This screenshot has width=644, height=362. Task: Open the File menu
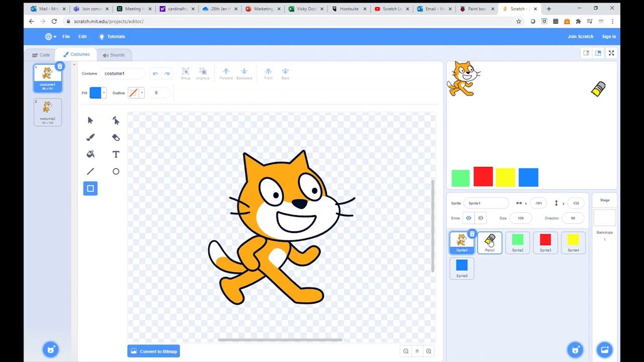(66, 37)
